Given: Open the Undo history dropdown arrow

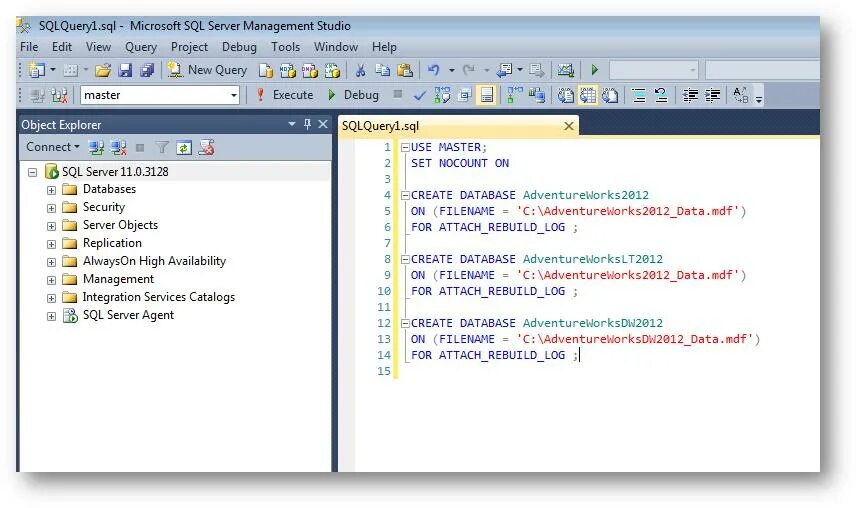Looking at the screenshot, I should pos(451,70).
